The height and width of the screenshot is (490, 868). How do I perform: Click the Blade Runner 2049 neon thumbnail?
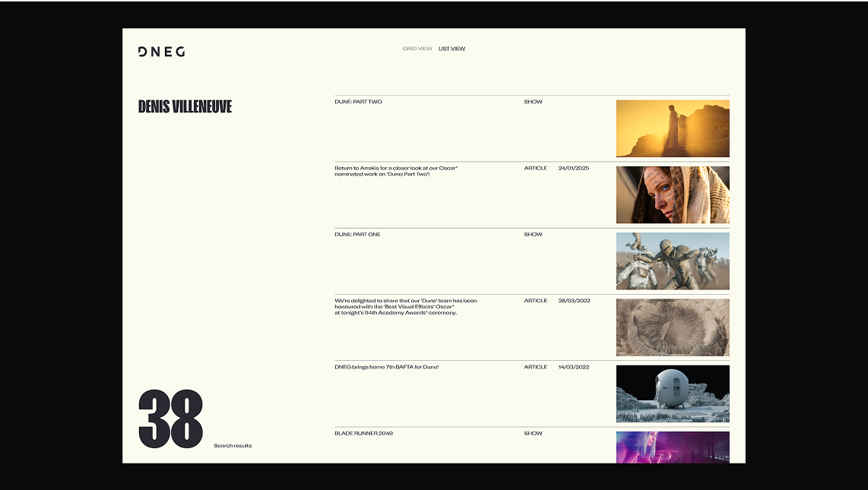tap(673, 447)
